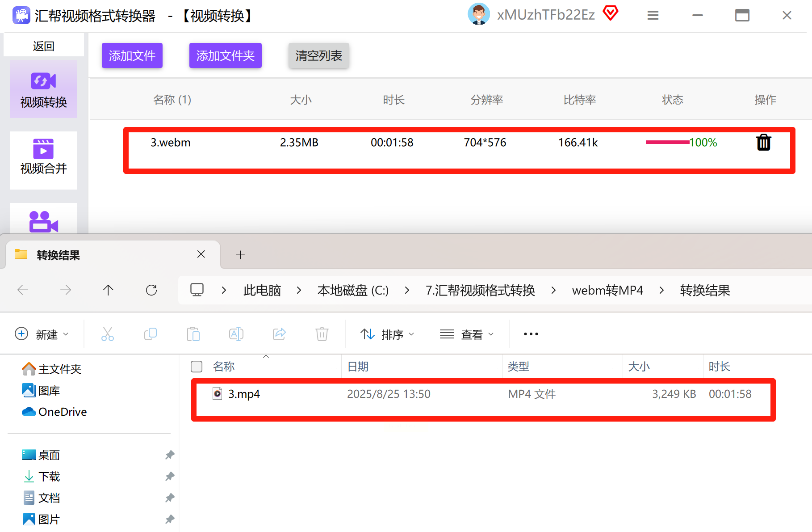
Task: Refresh the Explorer folder view
Action: [151, 290]
